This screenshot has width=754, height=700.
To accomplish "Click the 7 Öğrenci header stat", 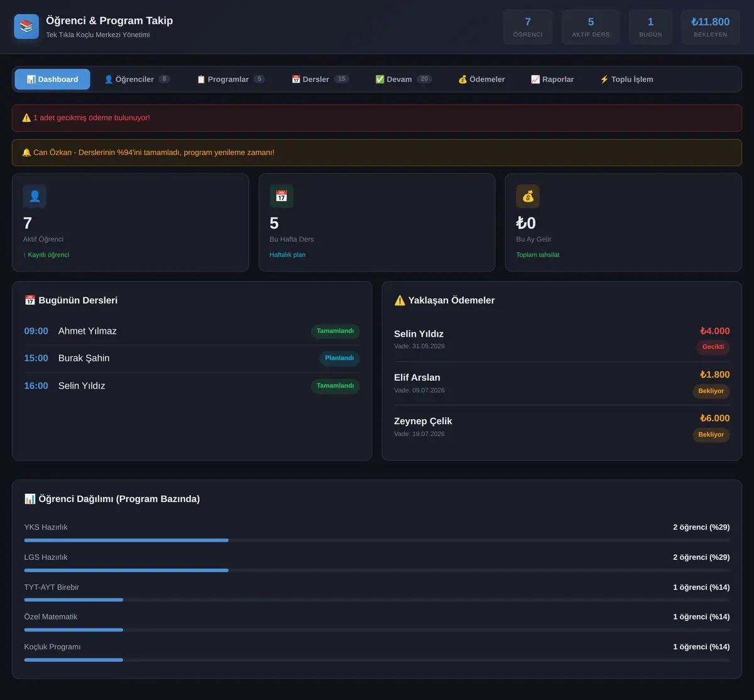I will click(x=528, y=27).
